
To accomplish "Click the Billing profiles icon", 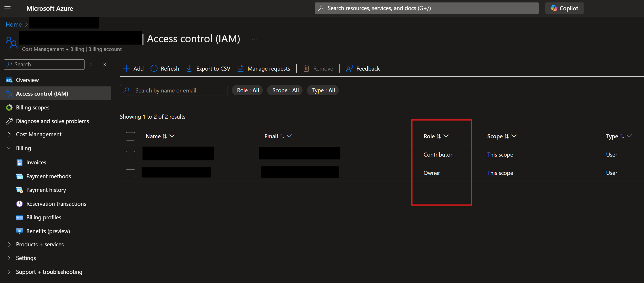I will pos(19,218).
